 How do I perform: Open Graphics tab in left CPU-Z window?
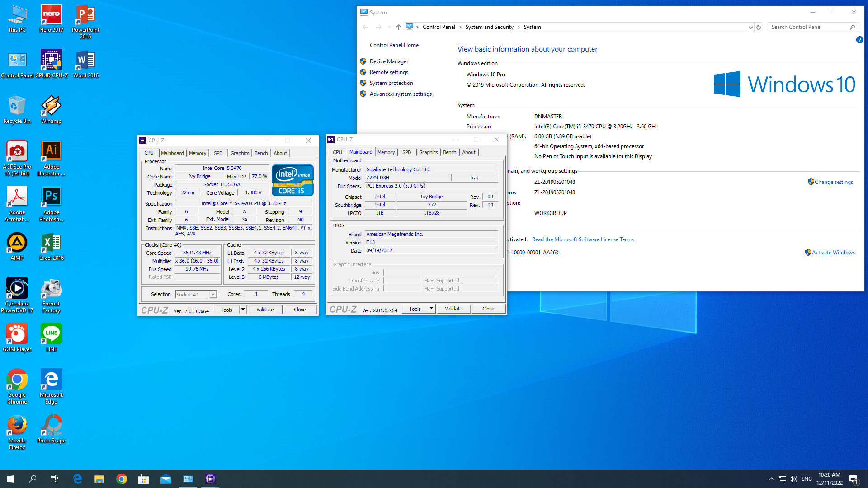pyautogui.click(x=240, y=153)
